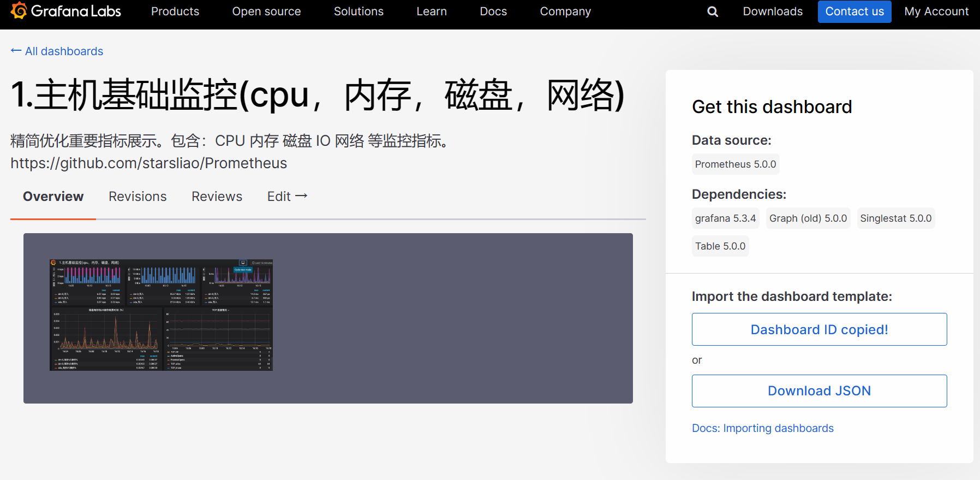Open the search magnifier icon

coord(713,11)
